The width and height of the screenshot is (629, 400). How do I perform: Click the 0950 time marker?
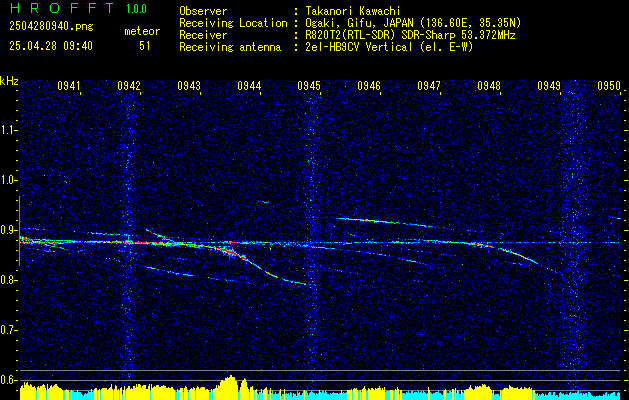click(609, 85)
